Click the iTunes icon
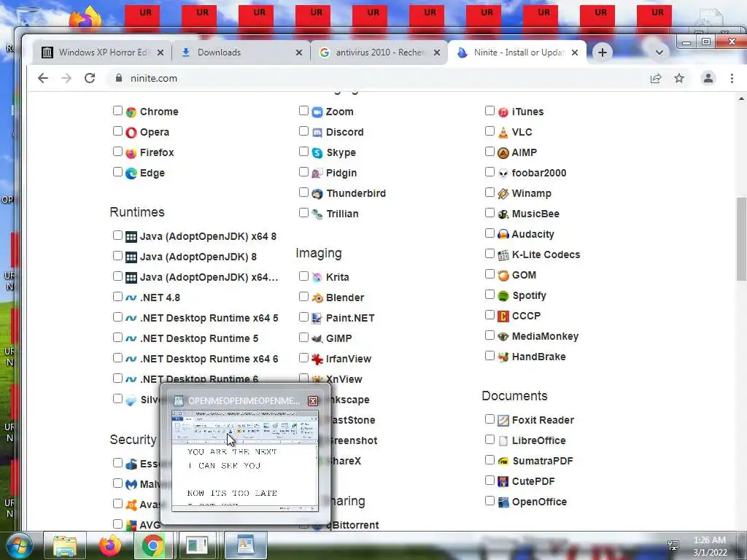Viewport: 747px width, 560px height. tap(503, 112)
